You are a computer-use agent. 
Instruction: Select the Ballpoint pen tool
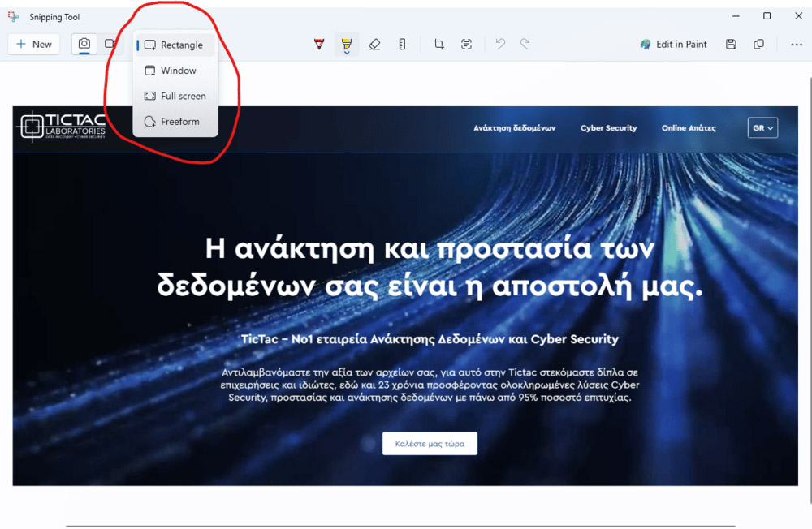point(319,45)
